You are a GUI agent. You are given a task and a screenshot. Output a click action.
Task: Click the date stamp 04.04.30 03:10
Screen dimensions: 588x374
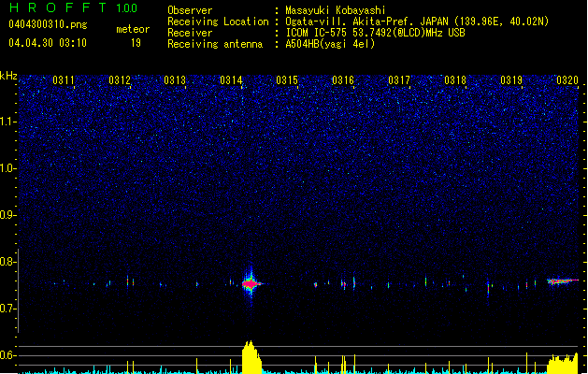pyautogui.click(x=48, y=43)
